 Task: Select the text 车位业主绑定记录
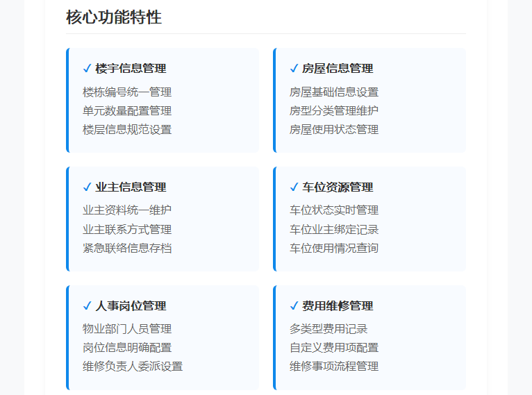pyautogui.click(x=334, y=230)
